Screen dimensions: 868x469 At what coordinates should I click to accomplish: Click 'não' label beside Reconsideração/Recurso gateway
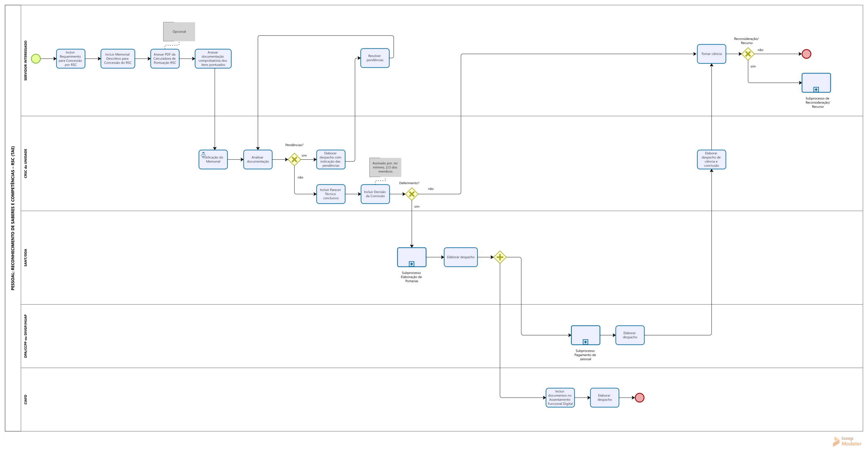761,50
